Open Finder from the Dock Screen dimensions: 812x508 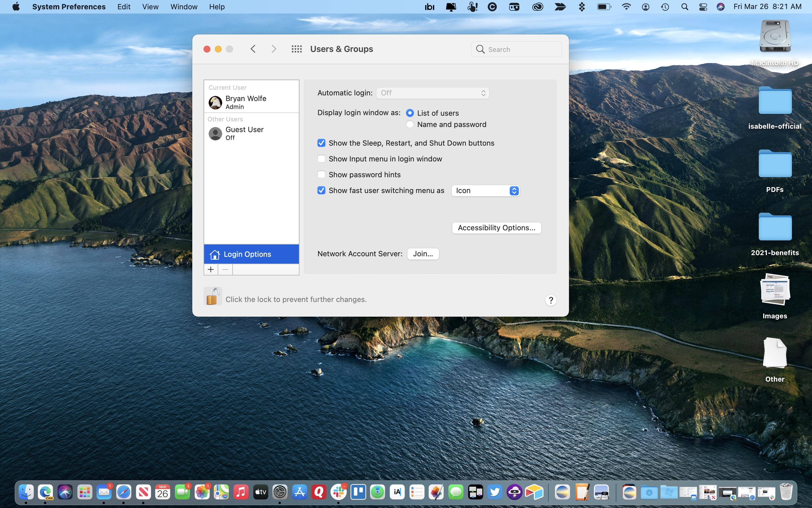(x=26, y=492)
